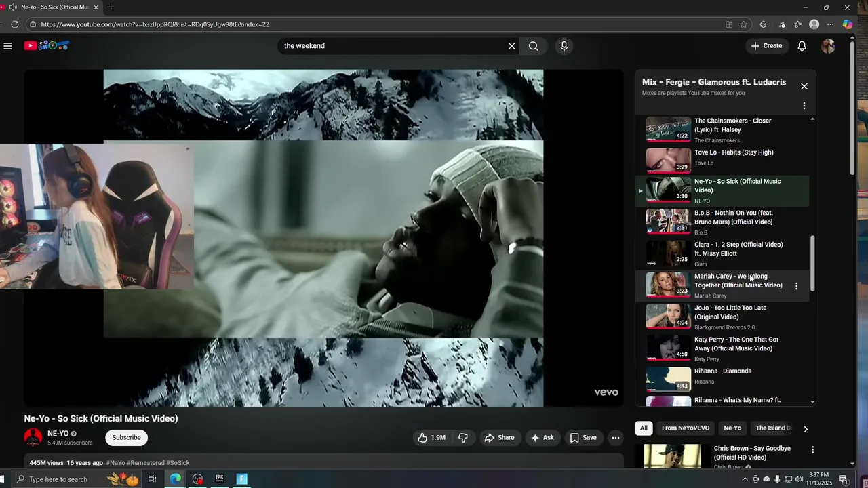Ask about this video
The image size is (868, 488).
pos(542,438)
